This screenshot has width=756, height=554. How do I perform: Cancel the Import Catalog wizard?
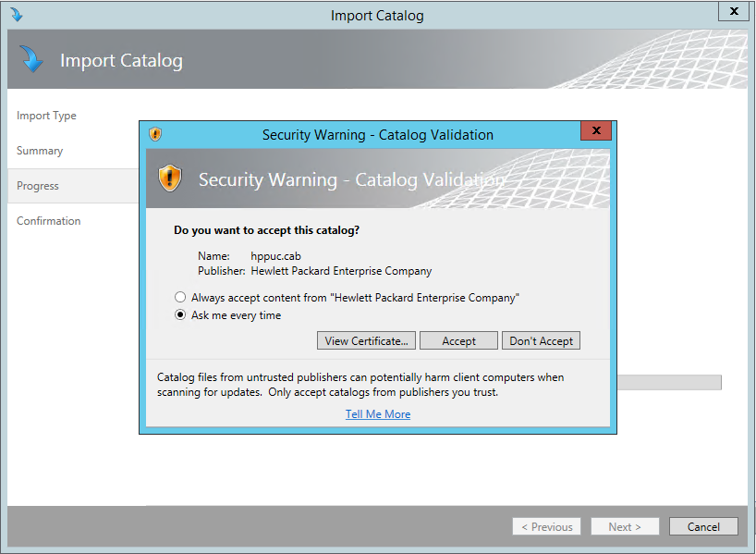click(703, 526)
